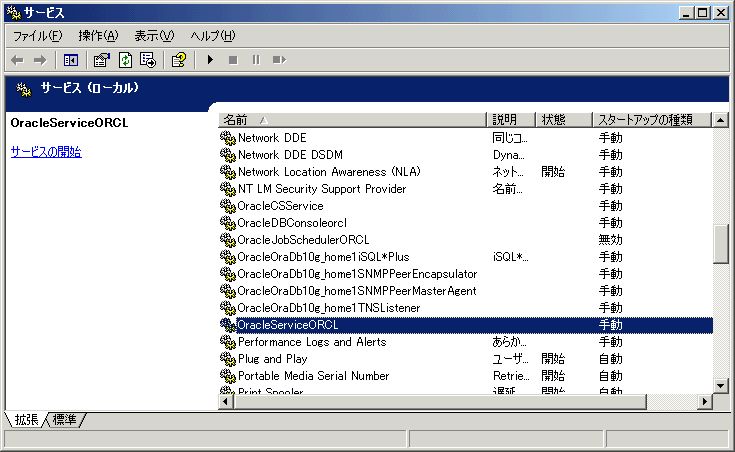This screenshot has width=735, height=452.
Task: Click the gear icon beside Plug and Play
Action: pyautogui.click(x=227, y=359)
